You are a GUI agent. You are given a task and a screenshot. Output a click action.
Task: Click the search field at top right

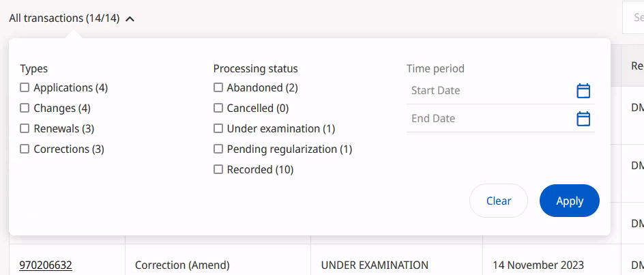(x=635, y=18)
